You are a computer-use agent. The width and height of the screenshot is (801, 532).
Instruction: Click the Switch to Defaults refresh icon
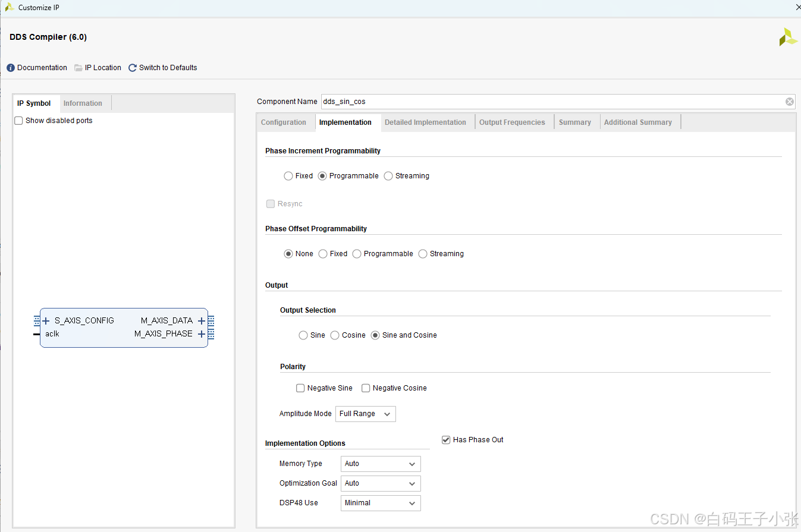click(133, 68)
